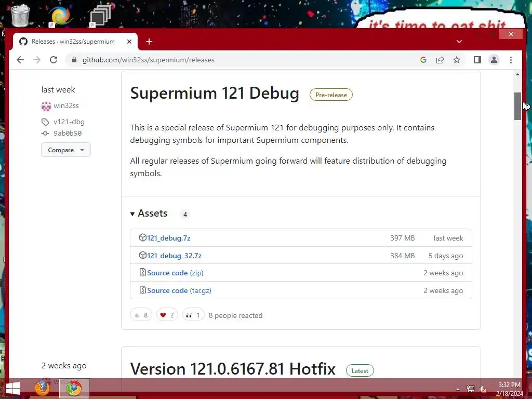Open Firefox from the taskbar
The width and height of the screenshot is (532, 399).
pos(43,389)
